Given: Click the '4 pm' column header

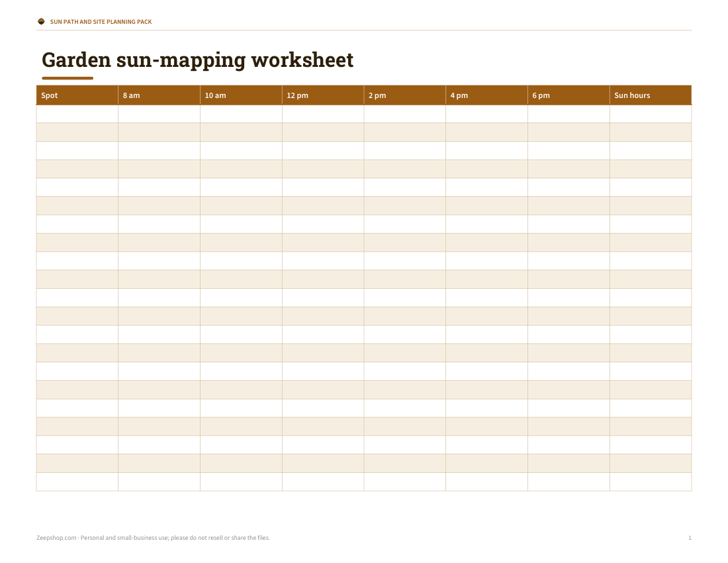Looking at the screenshot, I should (x=486, y=95).
